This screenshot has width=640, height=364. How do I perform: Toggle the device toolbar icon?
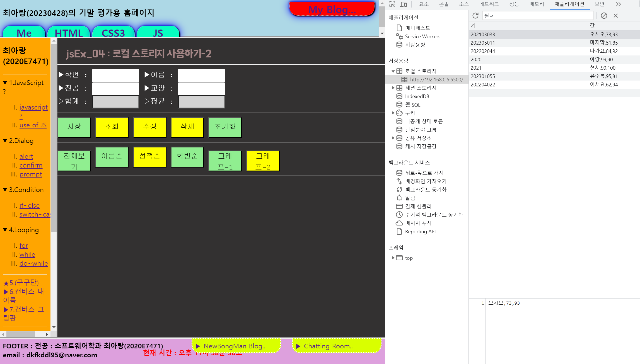pyautogui.click(x=404, y=4)
